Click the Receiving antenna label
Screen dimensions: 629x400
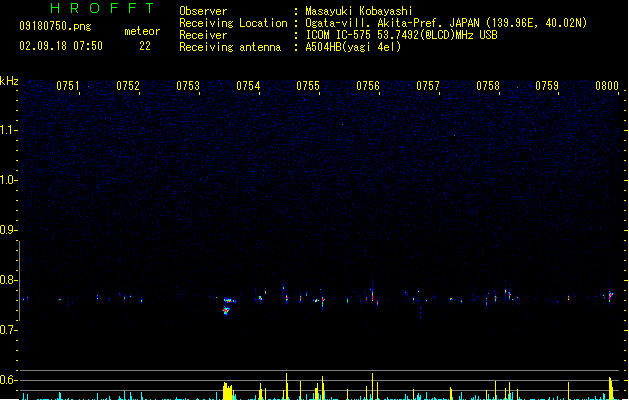click(230, 47)
